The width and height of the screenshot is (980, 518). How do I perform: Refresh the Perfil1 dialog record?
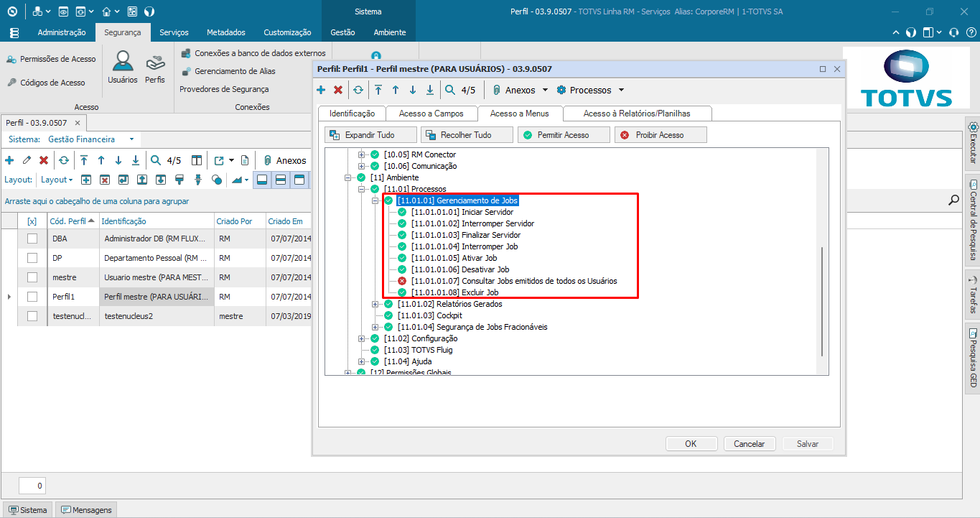click(x=358, y=90)
